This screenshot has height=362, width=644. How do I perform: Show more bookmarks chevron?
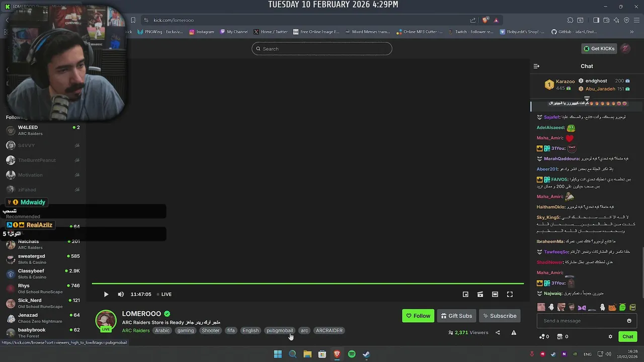click(x=632, y=32)
